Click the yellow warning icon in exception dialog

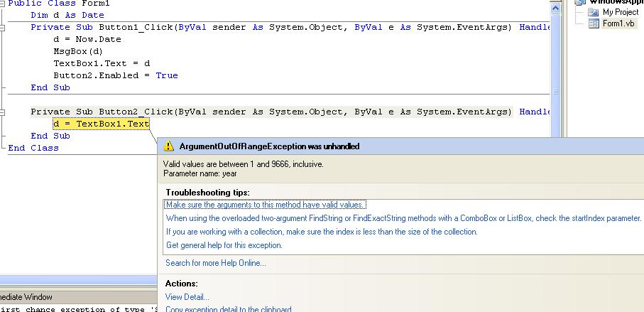coord(168,146)
